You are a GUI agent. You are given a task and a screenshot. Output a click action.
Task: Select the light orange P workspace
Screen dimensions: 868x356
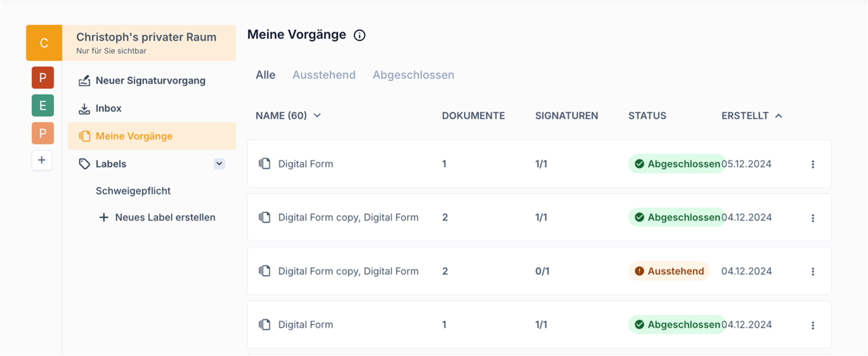pos(43,133)
